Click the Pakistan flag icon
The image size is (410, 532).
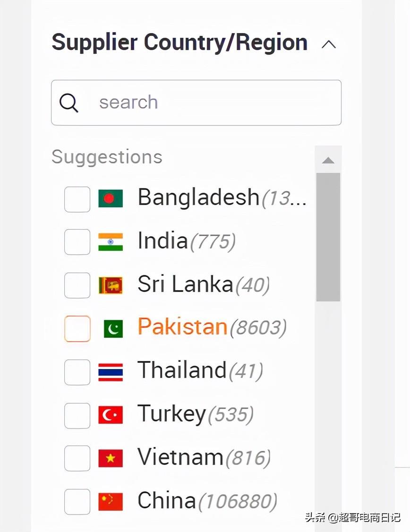(x=113, y=329)
